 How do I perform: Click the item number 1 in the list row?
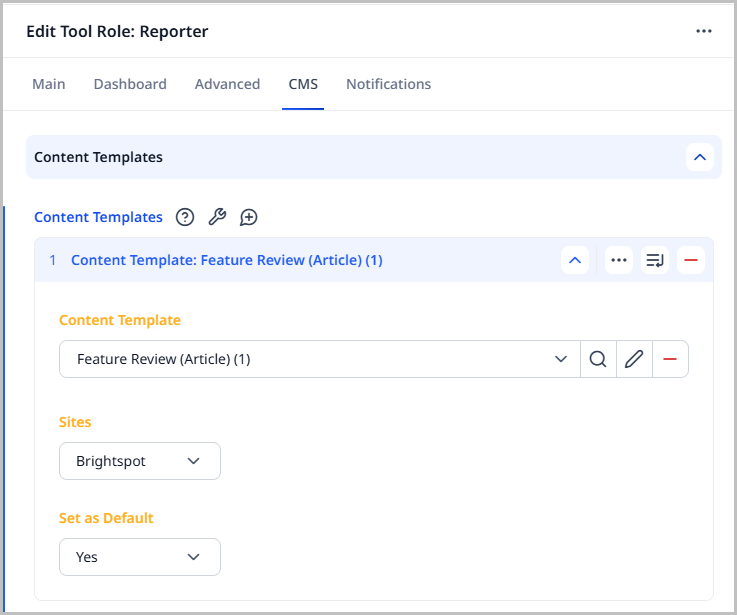point(53,260)
